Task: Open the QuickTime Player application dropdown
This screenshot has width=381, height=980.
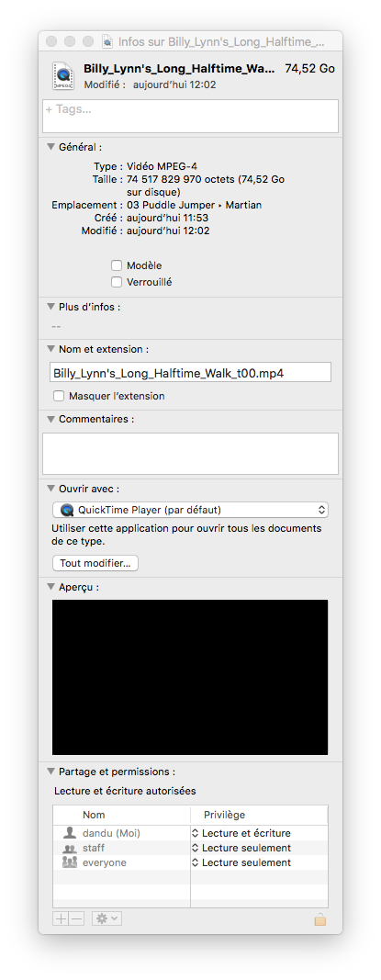Action: point(190,510)
